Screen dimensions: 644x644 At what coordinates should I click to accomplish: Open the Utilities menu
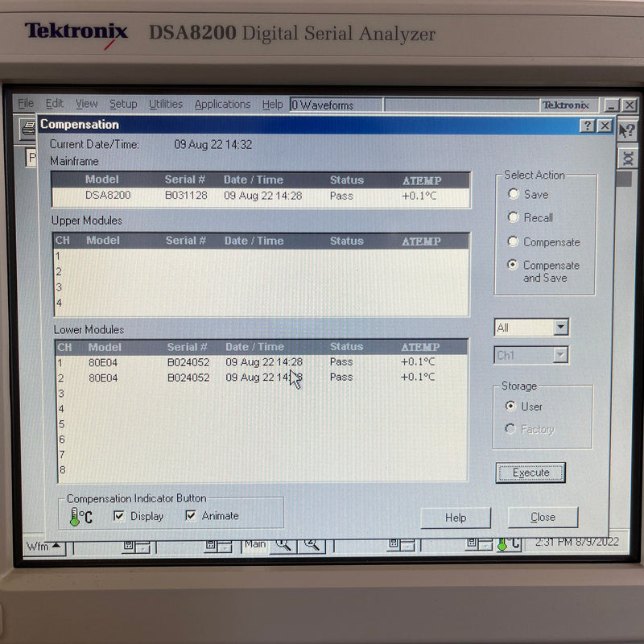coord(166,105)
